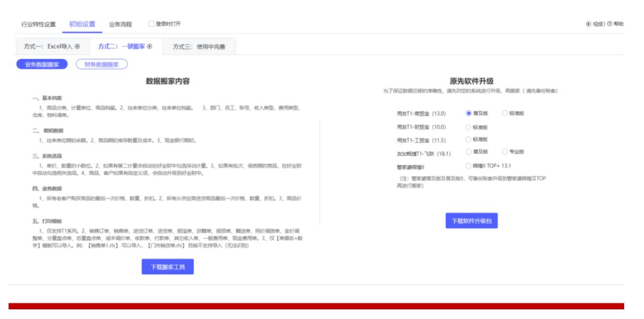The height and width of the screenshot is (319, 644).
Task: Select the 辉煌II TOP+ 13.1 radio option
Action: tap(469, 166)
